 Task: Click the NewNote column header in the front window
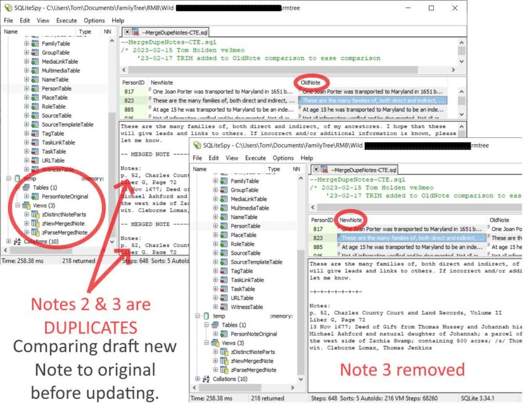pyautogui.click(x=351, y=220)
